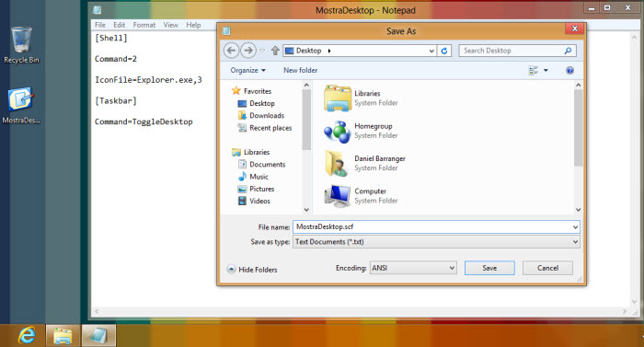Click the "[Taskbar]" line in Notepad
644x347 pixels.
click(x=115, y=100)
